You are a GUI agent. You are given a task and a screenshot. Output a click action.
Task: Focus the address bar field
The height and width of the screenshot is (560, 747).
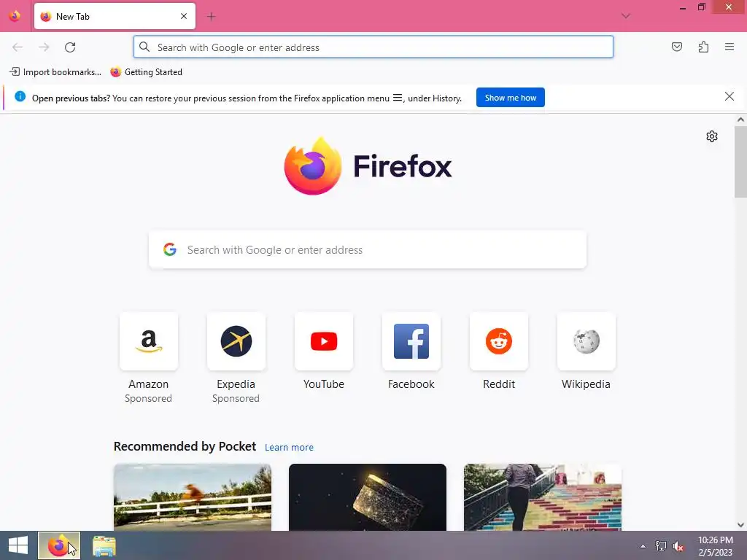[373, 47]
